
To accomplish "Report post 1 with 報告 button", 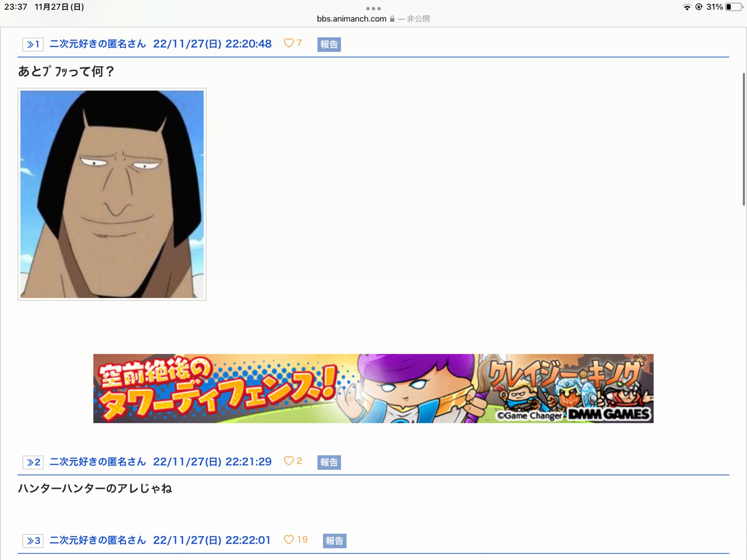I will [x=329, y=44].
